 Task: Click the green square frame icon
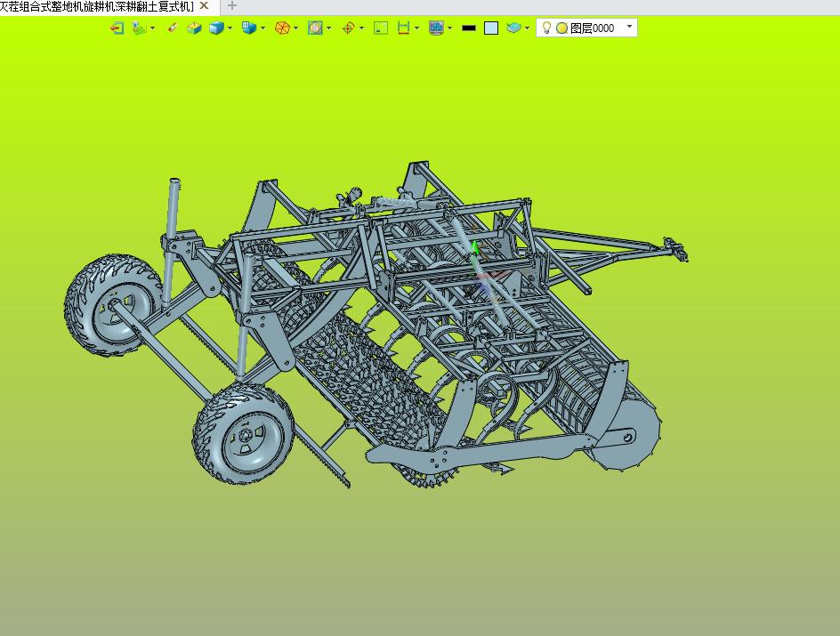tap(381, 28)
